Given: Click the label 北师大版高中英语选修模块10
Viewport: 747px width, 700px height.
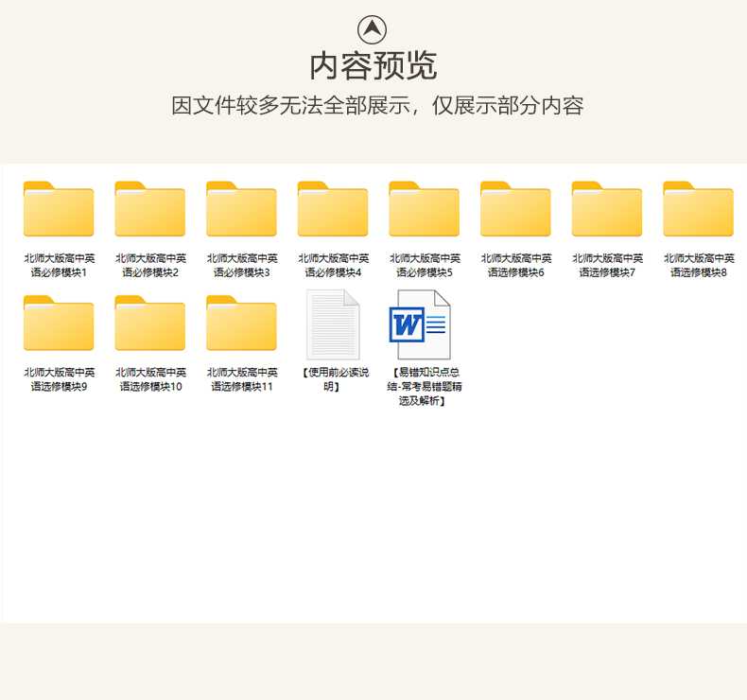Looking at the screenshot, I should coord(150,379).
